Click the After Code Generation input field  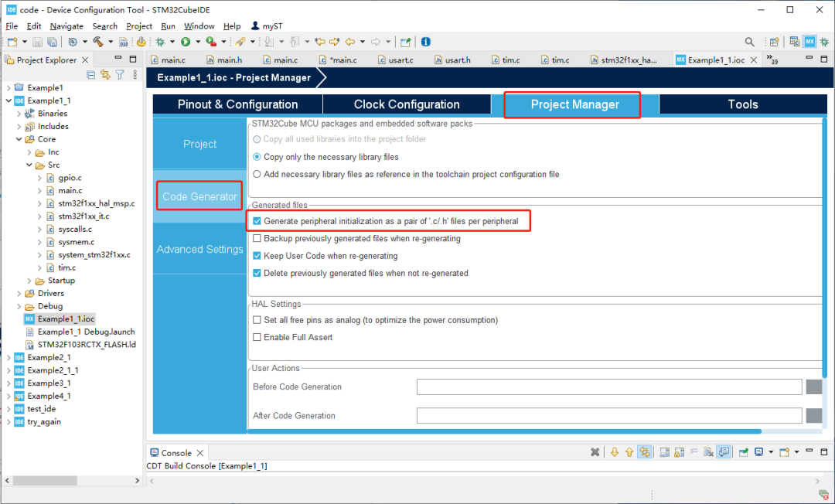click(609, 416)
